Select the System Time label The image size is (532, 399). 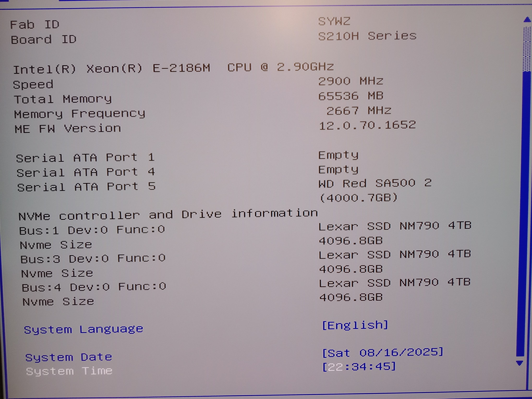point(69,371)
